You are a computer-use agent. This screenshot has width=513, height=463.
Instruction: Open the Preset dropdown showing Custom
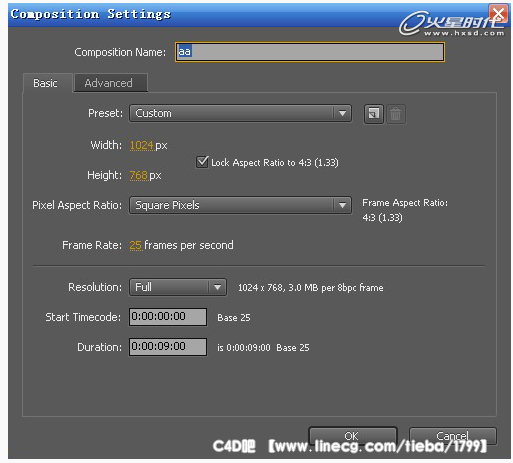240,113
